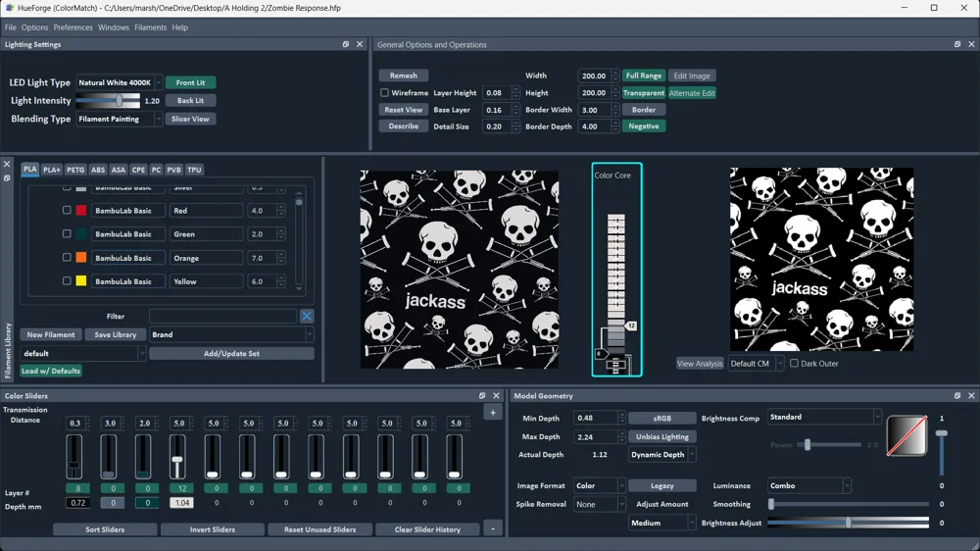Open the Brightness Comp Standard dropdown
The image size is (980, 551).
(x=824, y=417)
